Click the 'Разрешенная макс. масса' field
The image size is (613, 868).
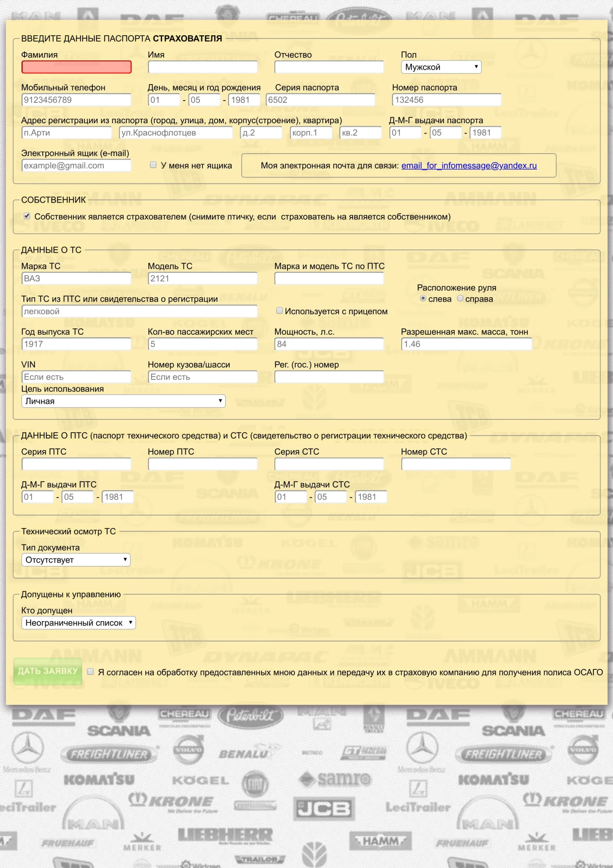(x=467, y=344)
